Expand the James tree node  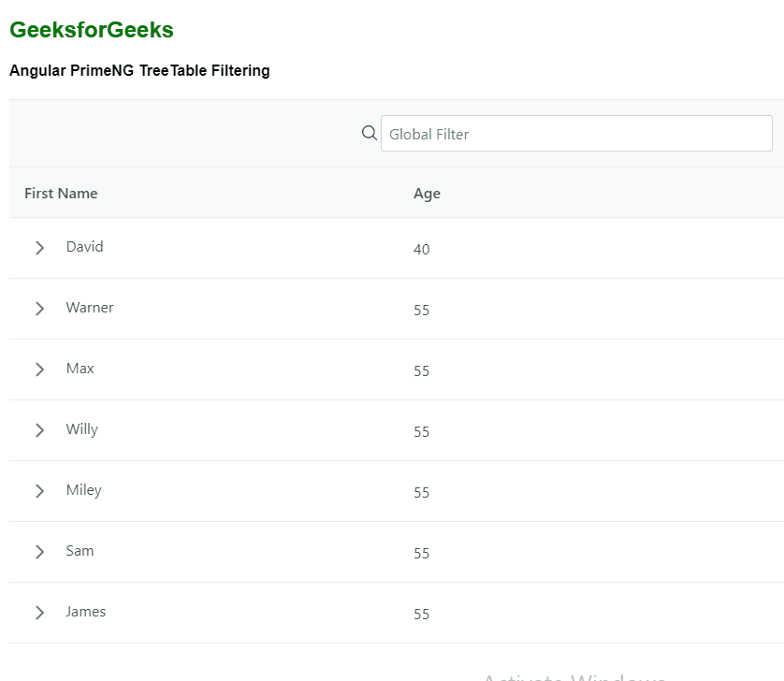click(x=39, y=613)
